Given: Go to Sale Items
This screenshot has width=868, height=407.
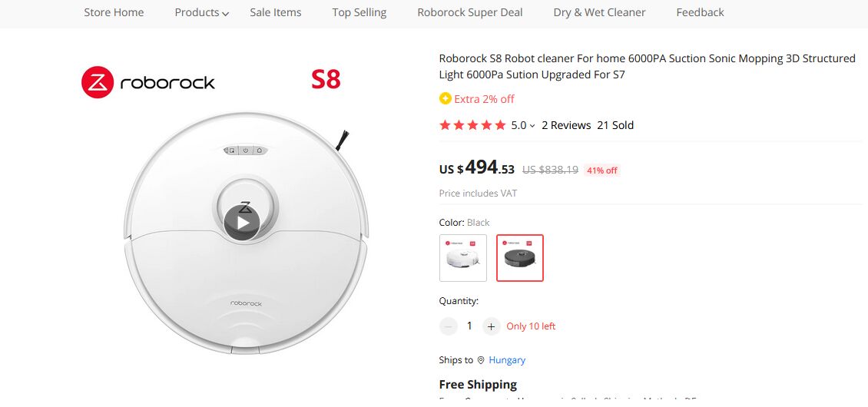Looking at the screenshot, I should [276, 12].
